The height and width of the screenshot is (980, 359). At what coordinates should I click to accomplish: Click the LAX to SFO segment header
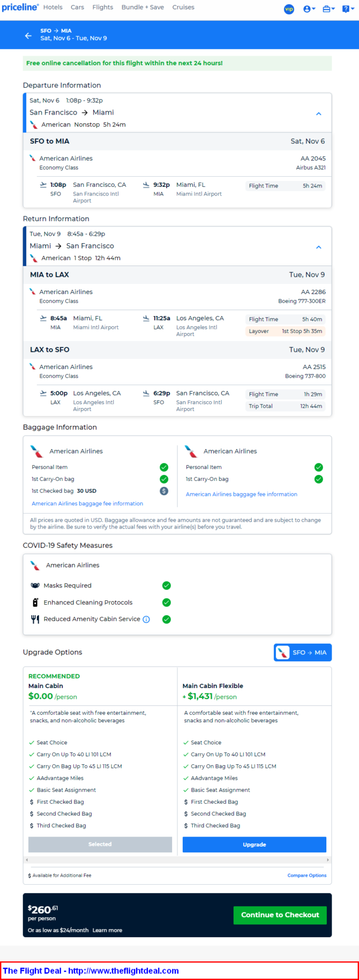(177, 350)
